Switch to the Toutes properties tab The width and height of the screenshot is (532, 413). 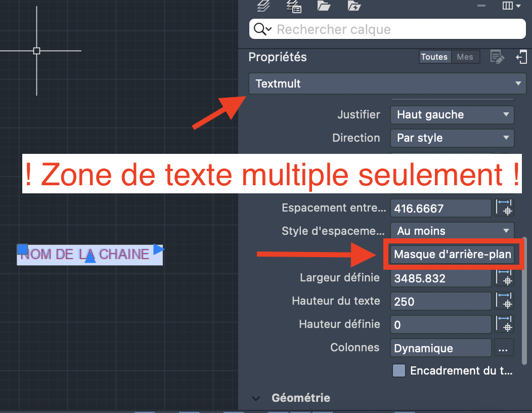[434, 57]
